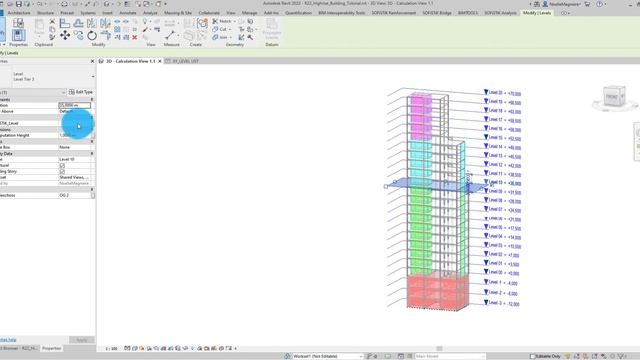640x360 pixels.
Task: Click the Create group icon
Action: click(x=202, y=23)
